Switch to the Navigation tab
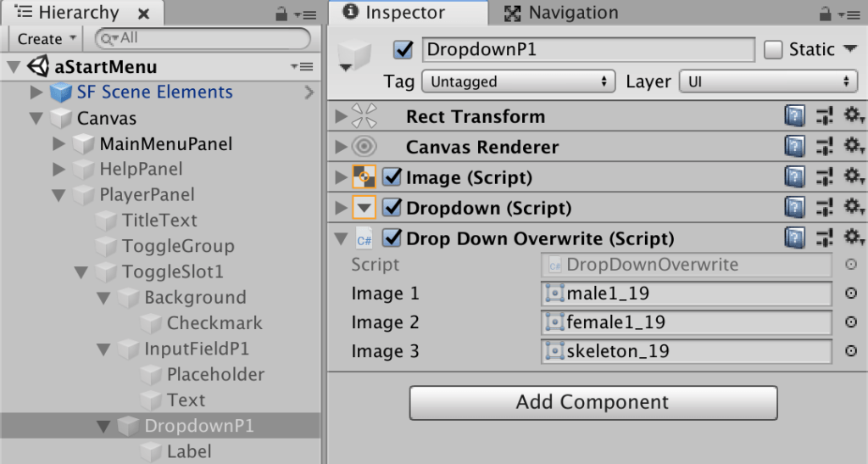This screenshot has height=464, width=868. [x=563, y=13]
